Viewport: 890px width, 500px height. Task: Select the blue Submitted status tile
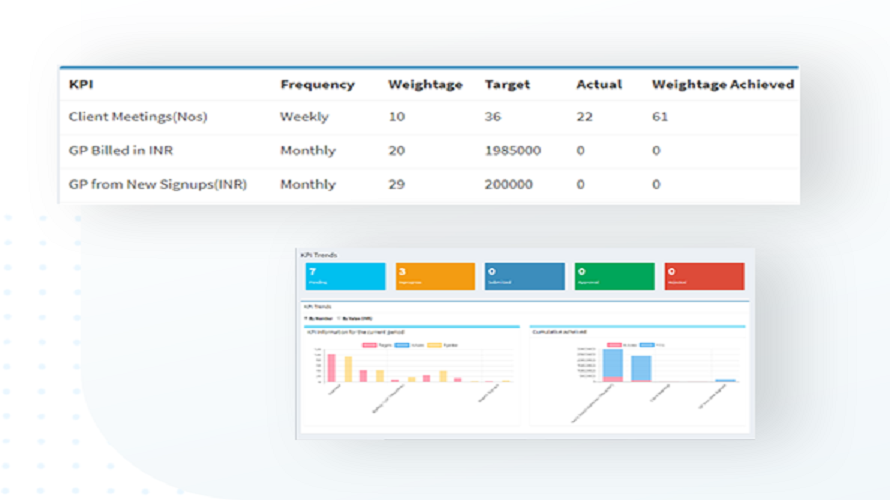click(524, 276)
